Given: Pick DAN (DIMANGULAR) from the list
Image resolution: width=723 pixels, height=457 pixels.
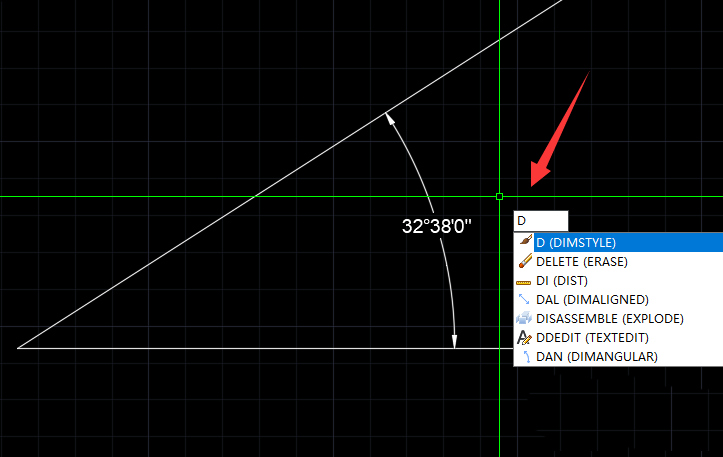Looking at the screenshot, I should click(596, 356).
